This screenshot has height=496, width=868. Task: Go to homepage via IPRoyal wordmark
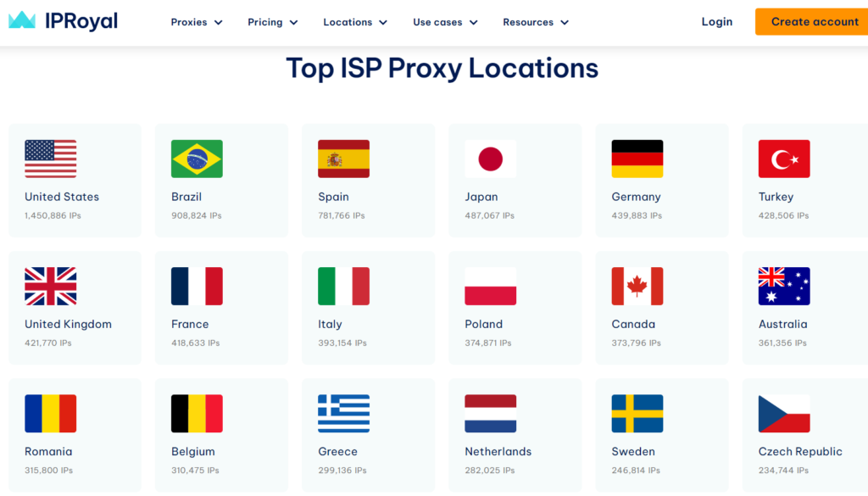point(81,21)
